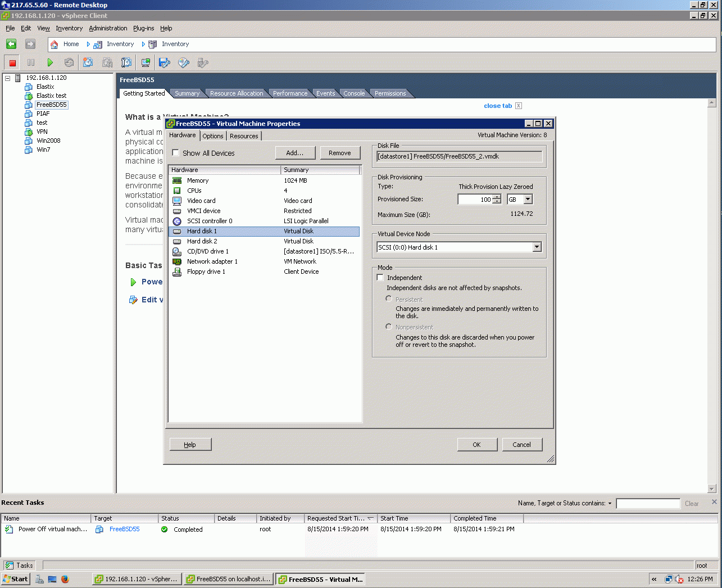The width and height of the screenshot is (722, 588).
Task: Click the Home icon in navigation bar
Action: coord(54,44)
